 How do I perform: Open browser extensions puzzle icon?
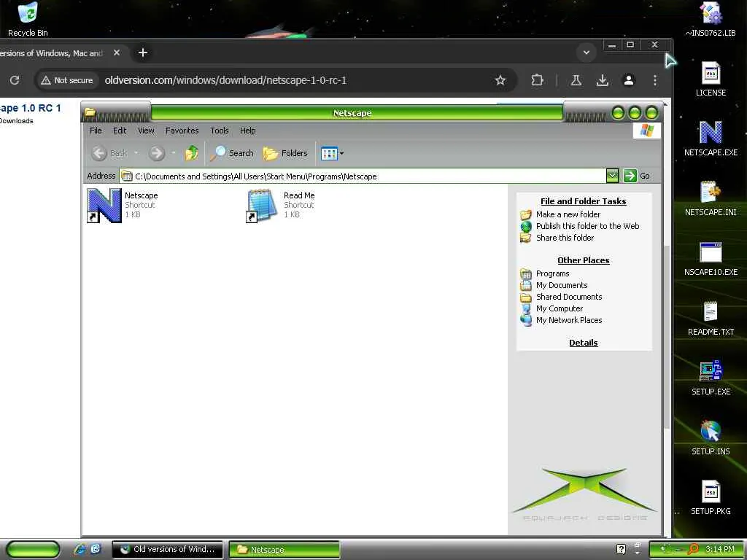pos(537,80)
